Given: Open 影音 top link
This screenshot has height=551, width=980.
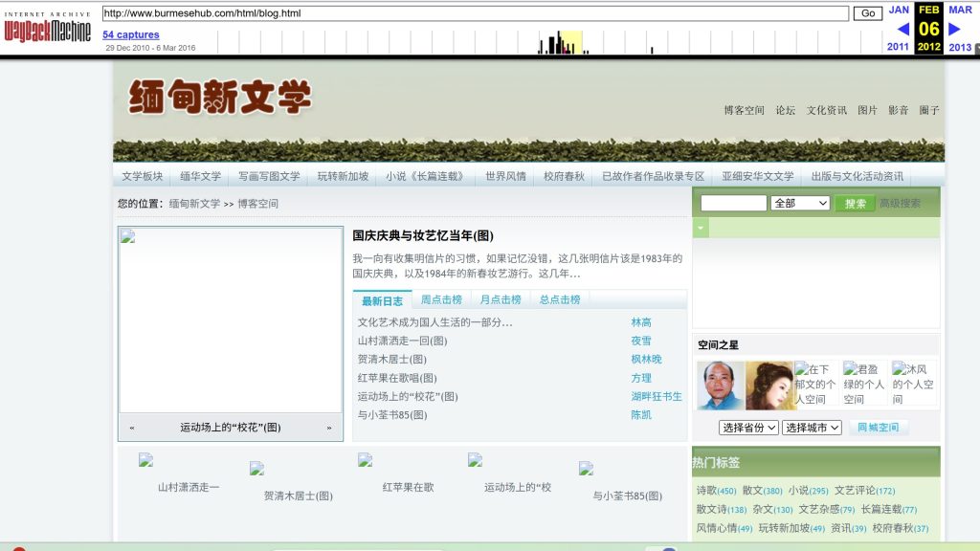Looking at the screenshot, I should (898, 110).
